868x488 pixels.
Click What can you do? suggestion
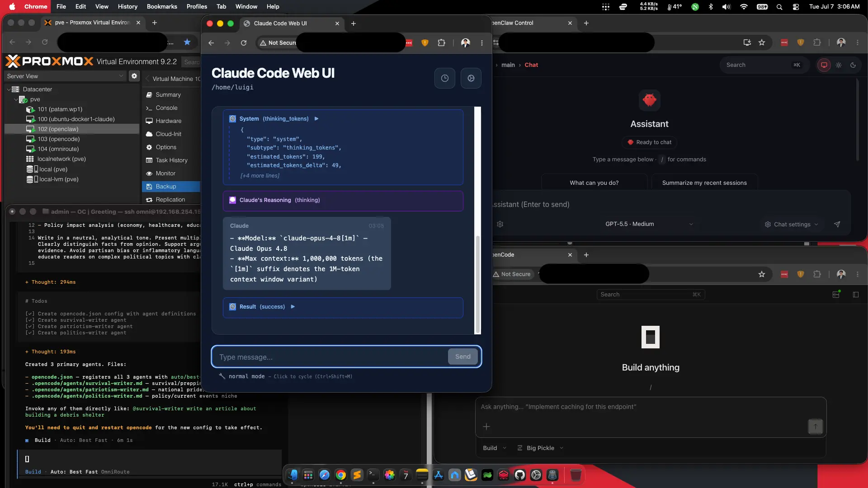(x=594, y=183)
